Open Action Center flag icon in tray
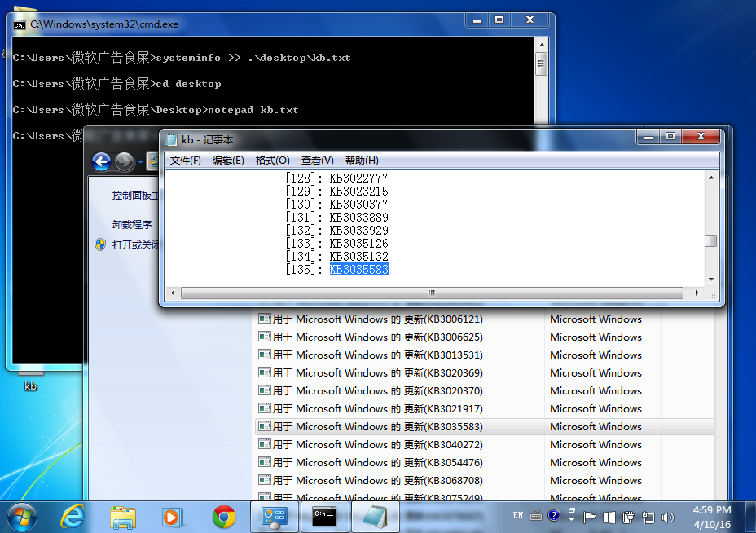This screenshot has width=756, height=533. [589, 518]
